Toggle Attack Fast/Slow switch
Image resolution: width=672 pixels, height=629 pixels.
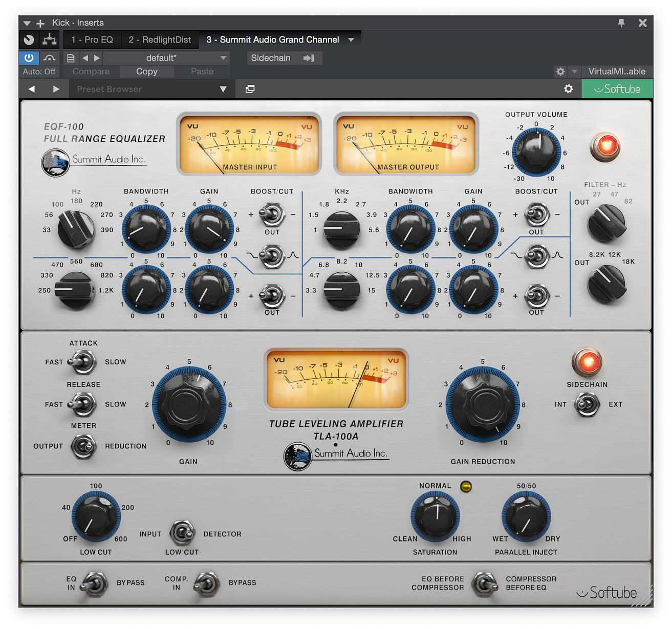tap(83, 362)
